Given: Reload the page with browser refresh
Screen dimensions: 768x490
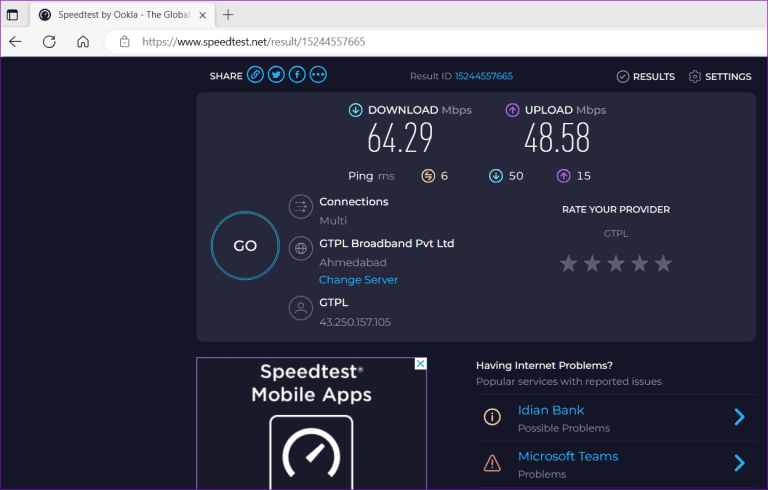Looking at the screenshot, I should (x=48, y=42).
